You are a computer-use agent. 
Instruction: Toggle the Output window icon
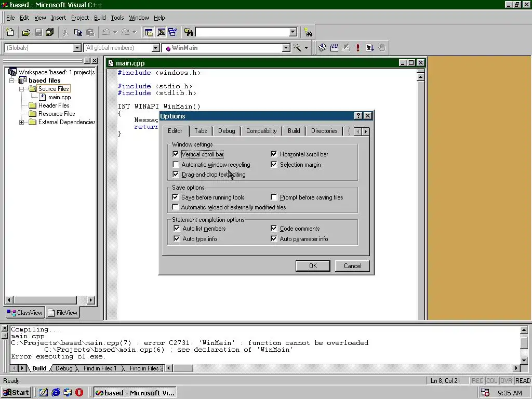161,32
